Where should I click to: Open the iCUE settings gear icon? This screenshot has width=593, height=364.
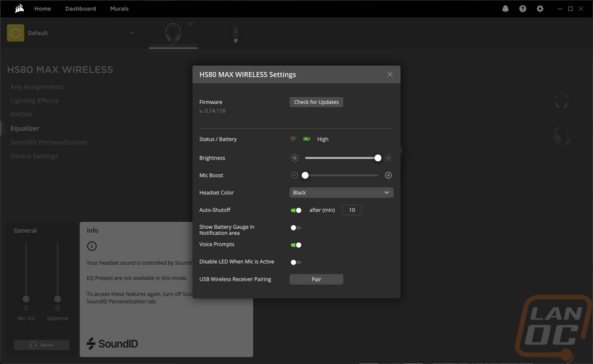click(540, 9)
